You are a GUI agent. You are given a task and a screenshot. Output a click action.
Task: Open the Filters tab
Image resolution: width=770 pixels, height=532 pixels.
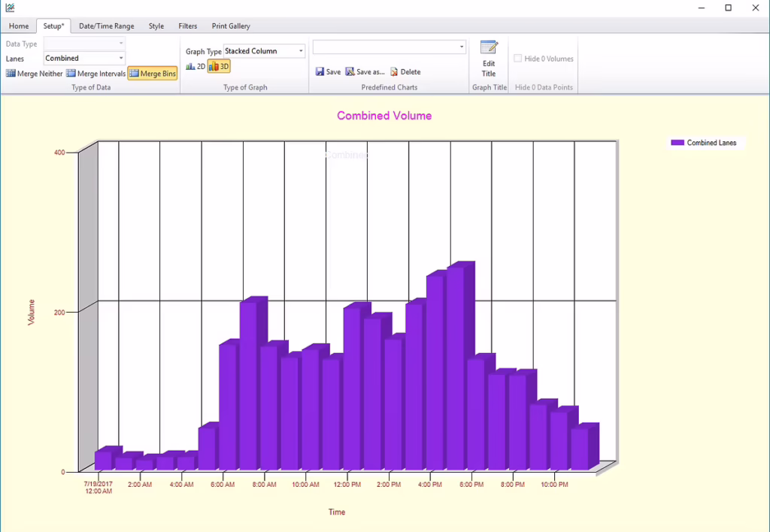[x=187, y=26]
